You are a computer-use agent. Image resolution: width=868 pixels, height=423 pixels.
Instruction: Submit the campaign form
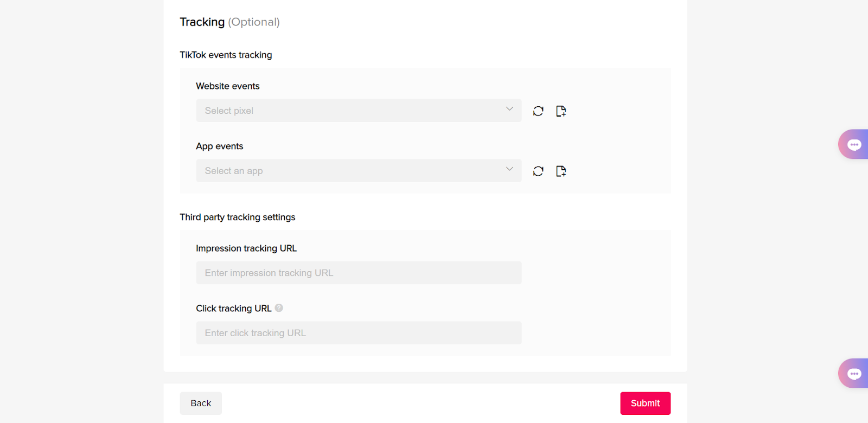point(645,403)
